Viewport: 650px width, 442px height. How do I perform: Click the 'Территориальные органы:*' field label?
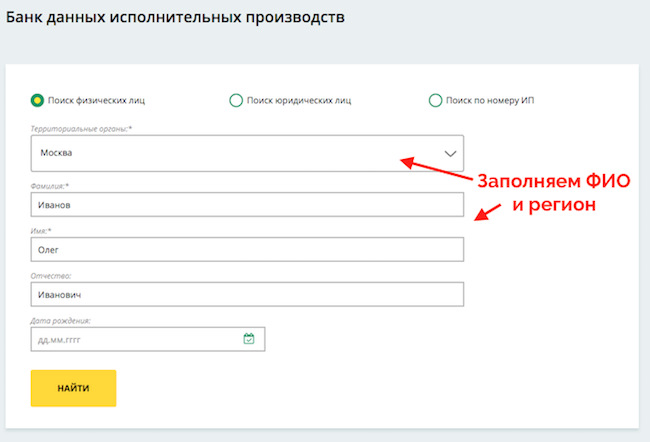pyautogui.click(x=81, y=129)
